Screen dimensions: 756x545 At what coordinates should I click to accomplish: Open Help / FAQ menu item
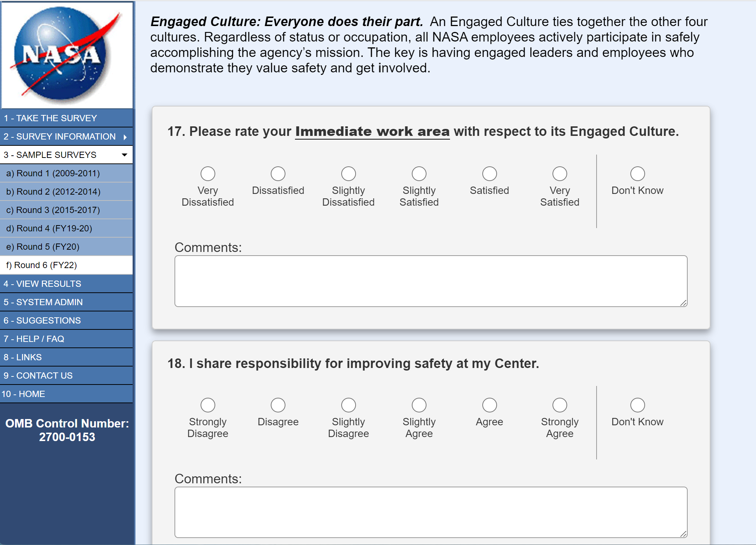coord(34,339)
